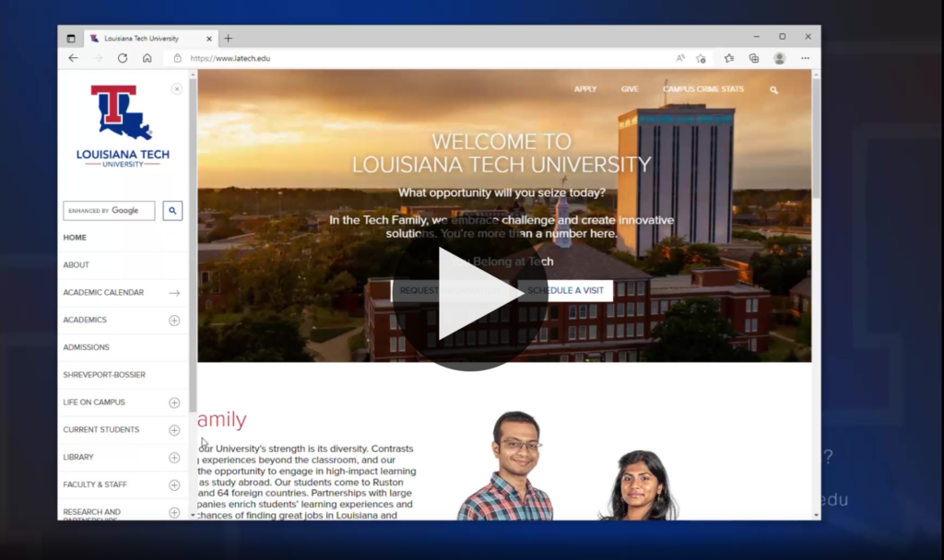
Task: Open the Campus Crime Stats link
Action: pyautogui.click(x=703, y=89)
